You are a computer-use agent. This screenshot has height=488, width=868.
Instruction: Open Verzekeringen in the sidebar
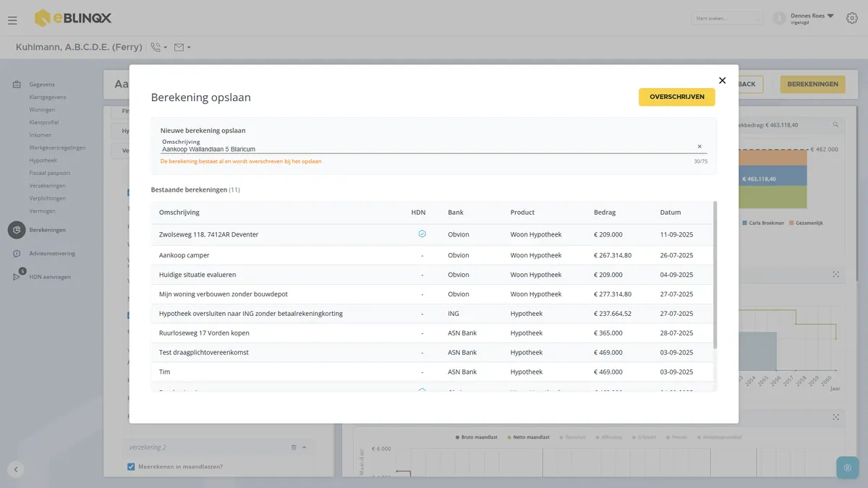tap(48, 186)
